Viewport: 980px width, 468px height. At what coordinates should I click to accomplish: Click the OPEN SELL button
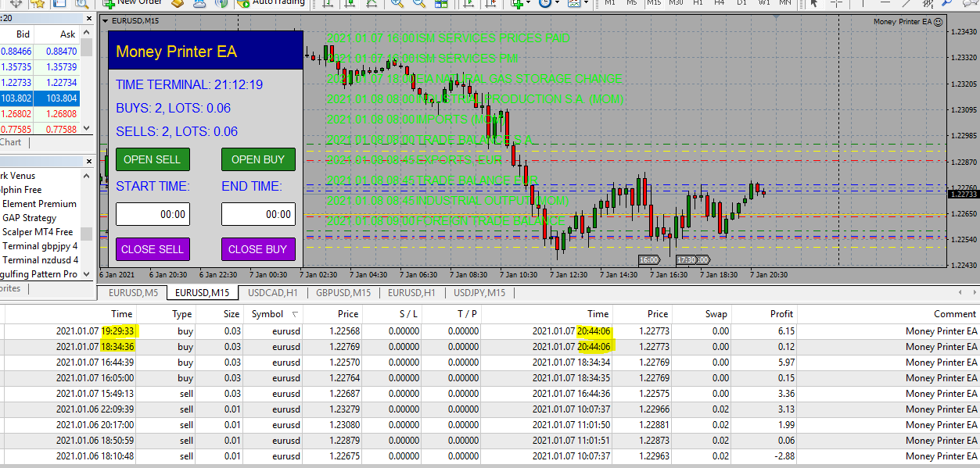(x=152, y=159)
